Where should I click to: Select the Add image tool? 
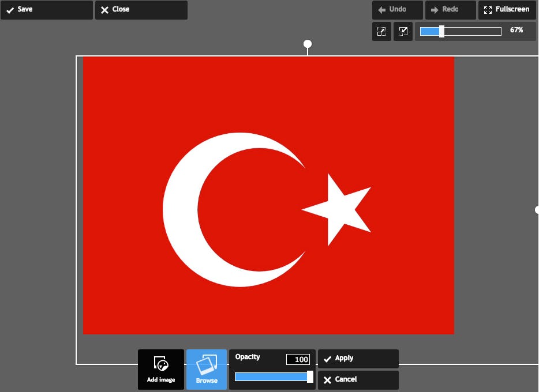point(160,369)
